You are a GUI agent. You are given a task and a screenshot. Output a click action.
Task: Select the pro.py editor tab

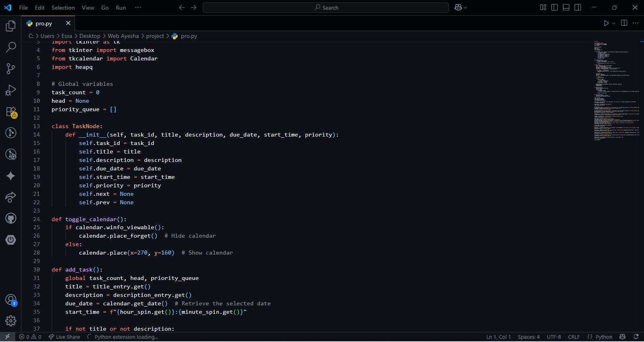[44, 23]
